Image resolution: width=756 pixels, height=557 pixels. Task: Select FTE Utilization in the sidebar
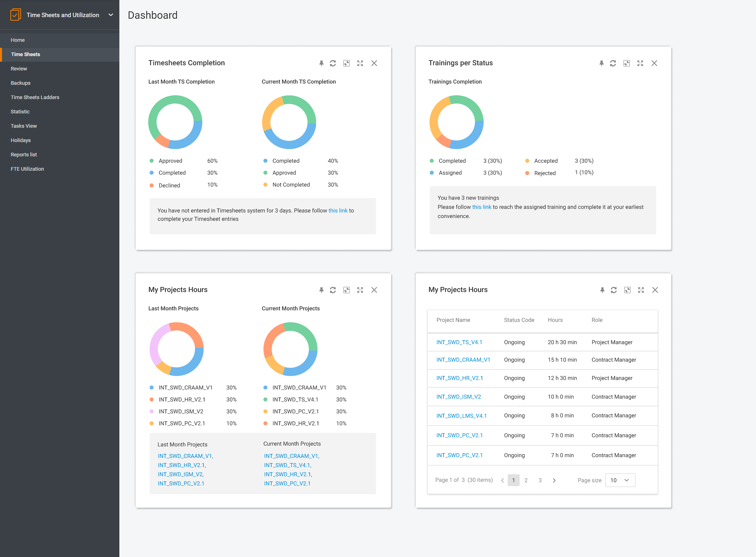[x=27, y=169]
